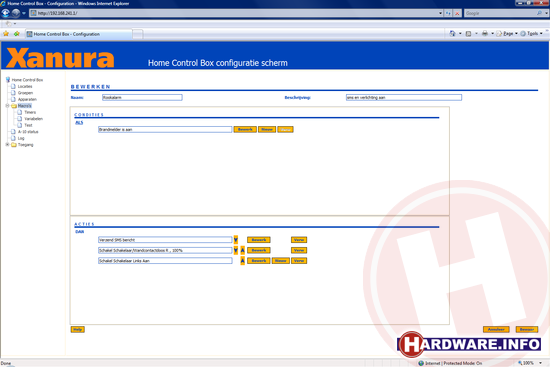Click the browser Home icon
Viewport: 550px width, 367px height.
tap(452, 34)
